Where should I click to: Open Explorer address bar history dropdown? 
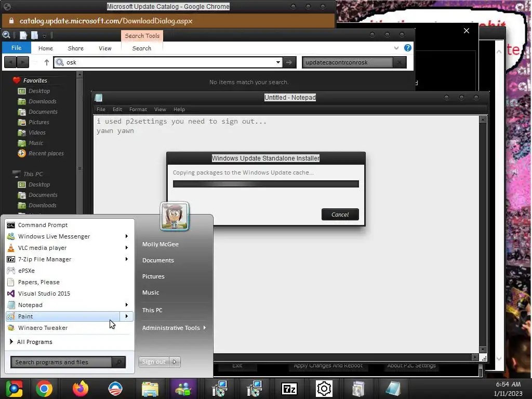coord(278,62)
